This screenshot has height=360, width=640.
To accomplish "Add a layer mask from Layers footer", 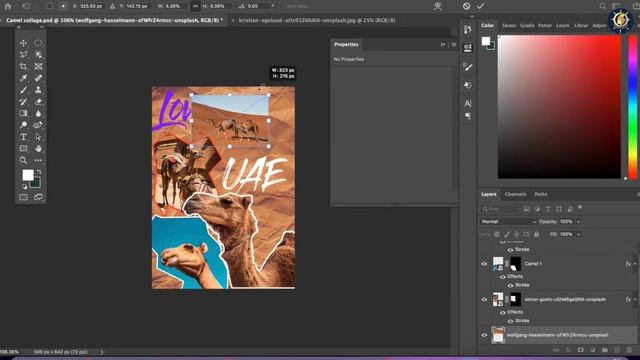I will tap(580, 350).
